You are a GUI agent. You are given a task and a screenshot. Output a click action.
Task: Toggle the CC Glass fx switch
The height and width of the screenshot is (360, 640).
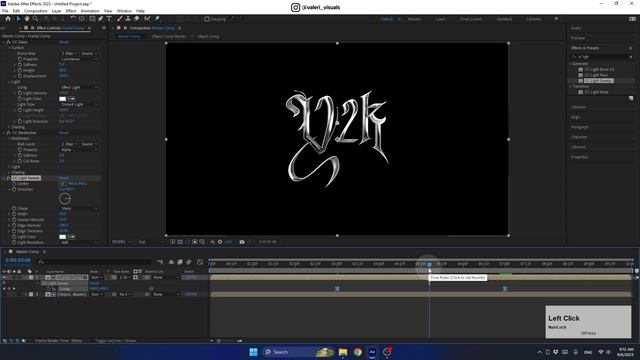[x=8, y=42]
